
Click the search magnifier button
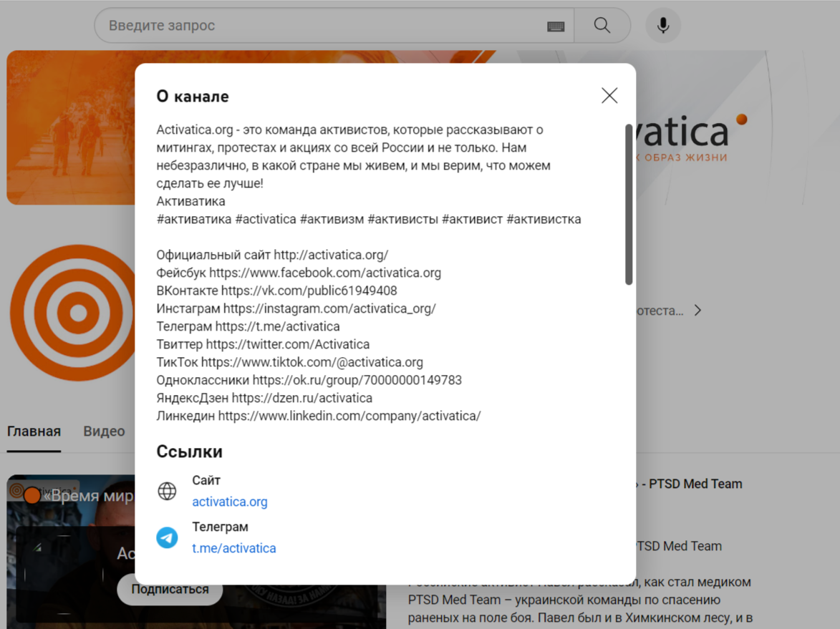point(602,25)
